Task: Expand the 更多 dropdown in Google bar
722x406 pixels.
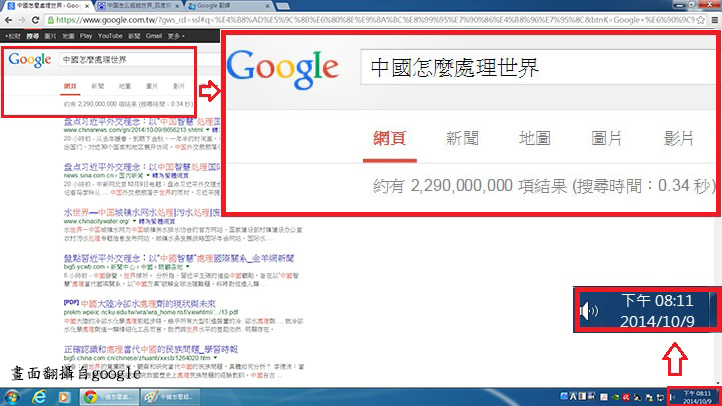Action: click(176, 36)
